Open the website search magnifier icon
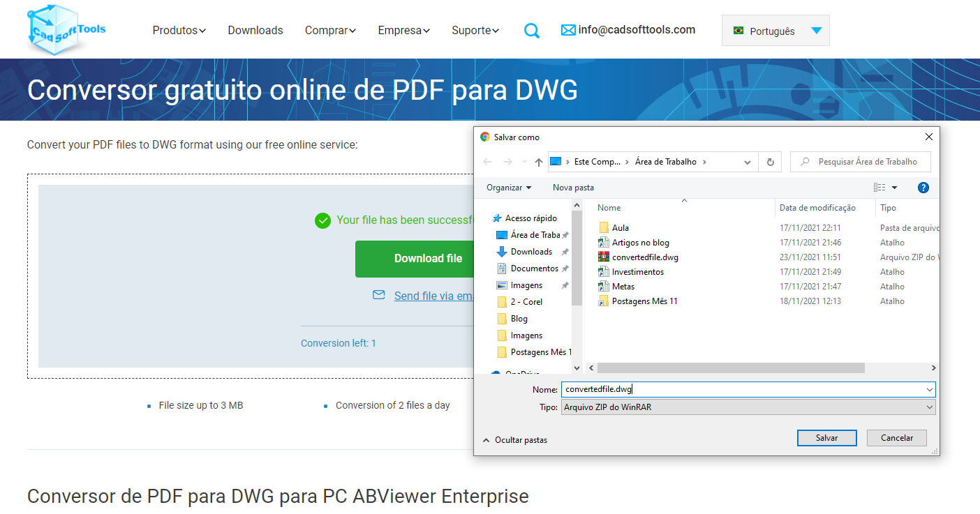This screenshot has height=514, width=980. [x=531, y=31]
